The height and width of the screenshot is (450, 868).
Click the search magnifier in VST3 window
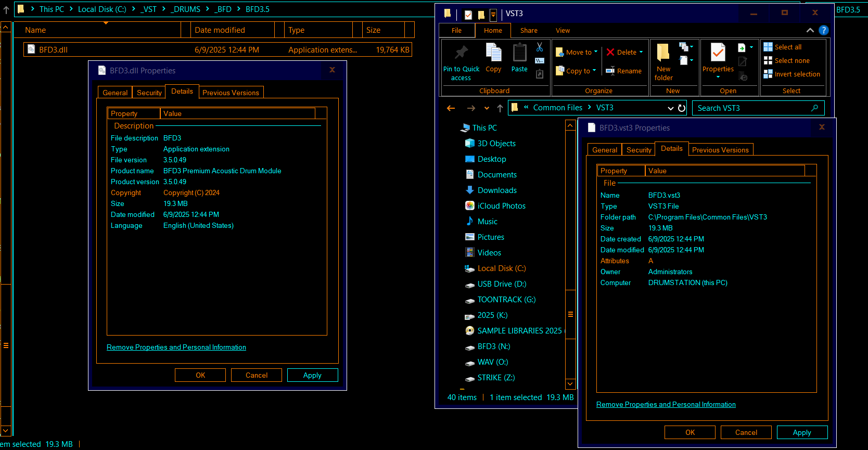[x=815, y=108]
